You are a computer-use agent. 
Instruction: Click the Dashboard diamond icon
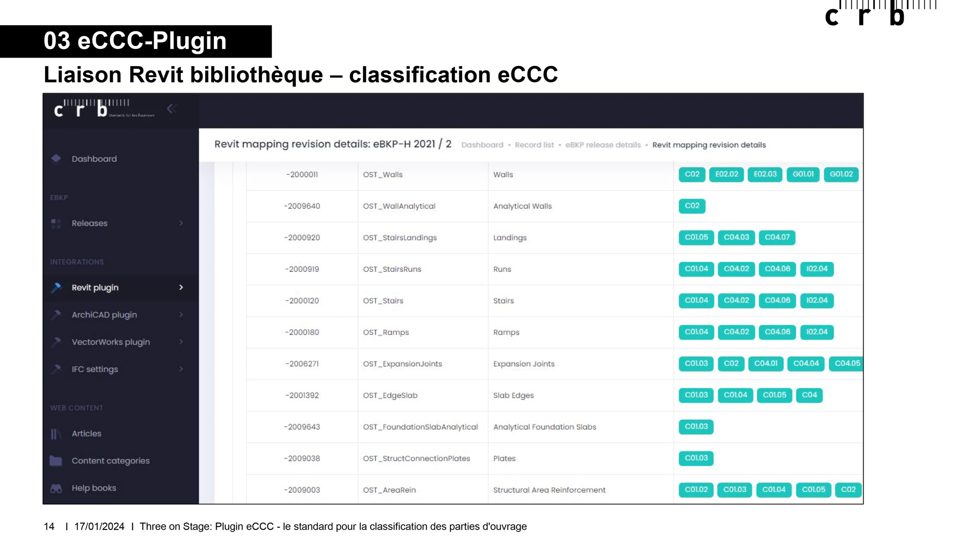click(x=56, y=158)
